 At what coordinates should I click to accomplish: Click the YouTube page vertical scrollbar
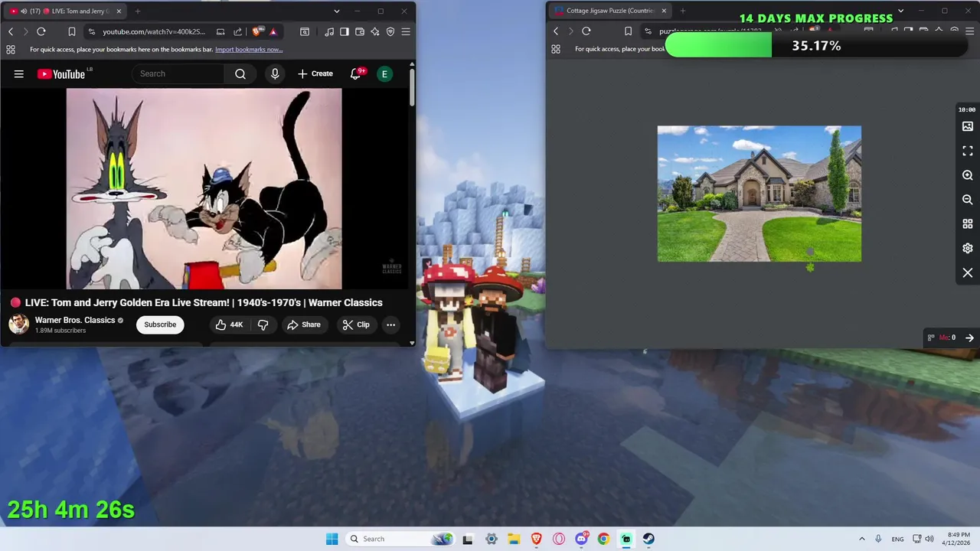pyautogui.click(x=412, y=87)
